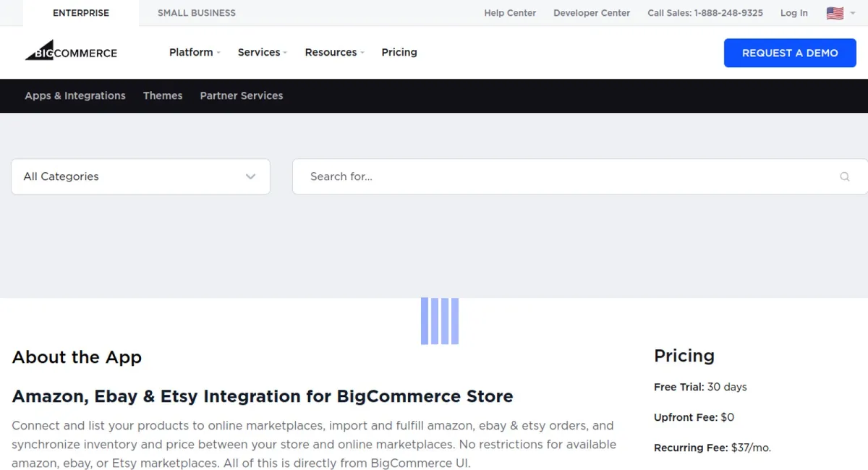Click the Amazon, Ebay & Etsy Integration heading
Image resolution: width=868 pixels, height=470 pixels.
(263, 396)
